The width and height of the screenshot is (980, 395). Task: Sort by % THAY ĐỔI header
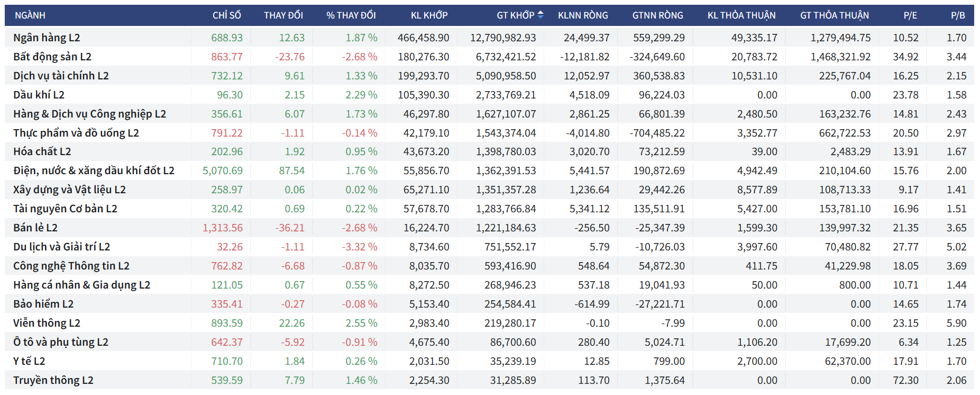[x=351, y=15]
